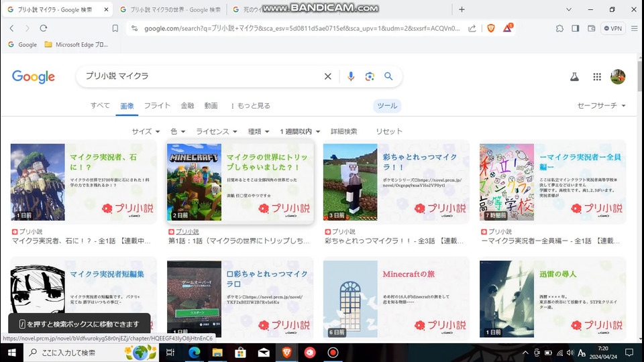Open the 1 週間以内 time dropdown

[x=300, y=131]
